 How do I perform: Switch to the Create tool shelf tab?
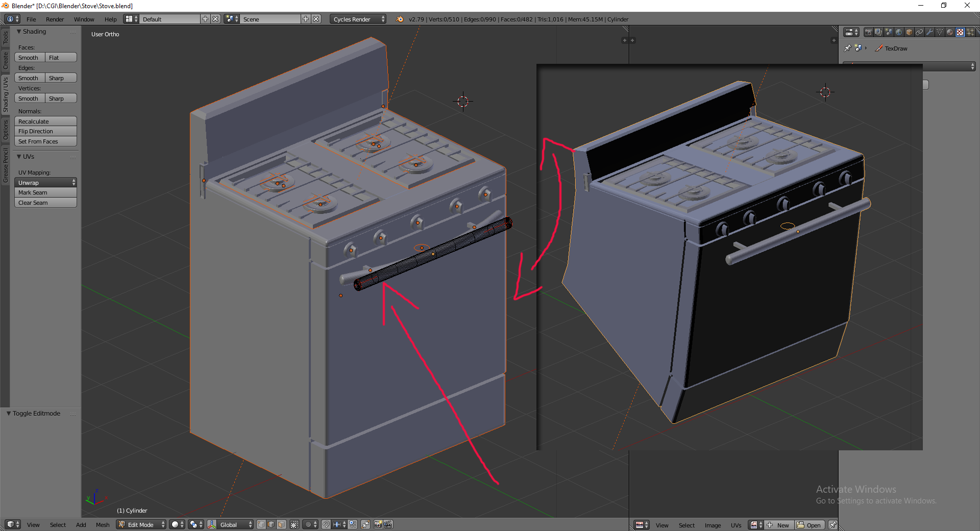tap(5, 60)
